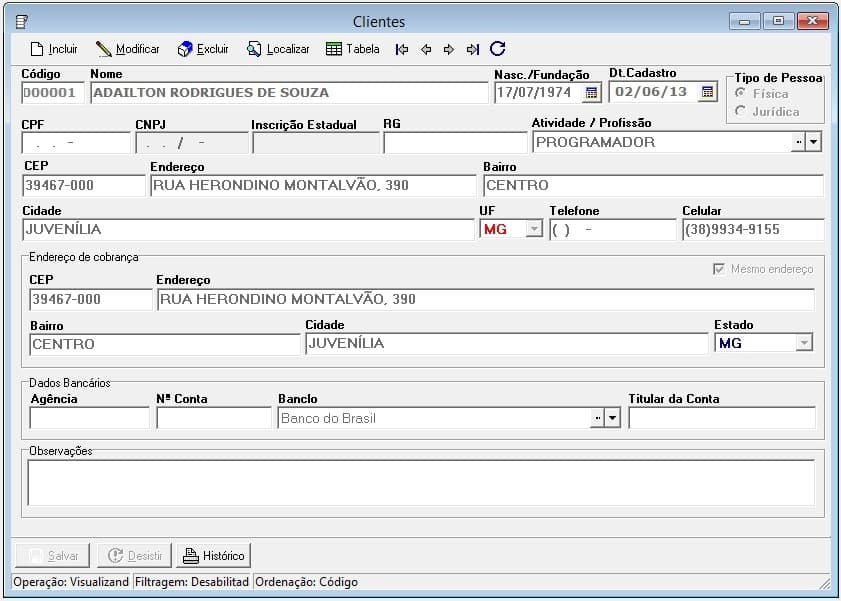Jump to the last record arrow

(x=473, y=49)
